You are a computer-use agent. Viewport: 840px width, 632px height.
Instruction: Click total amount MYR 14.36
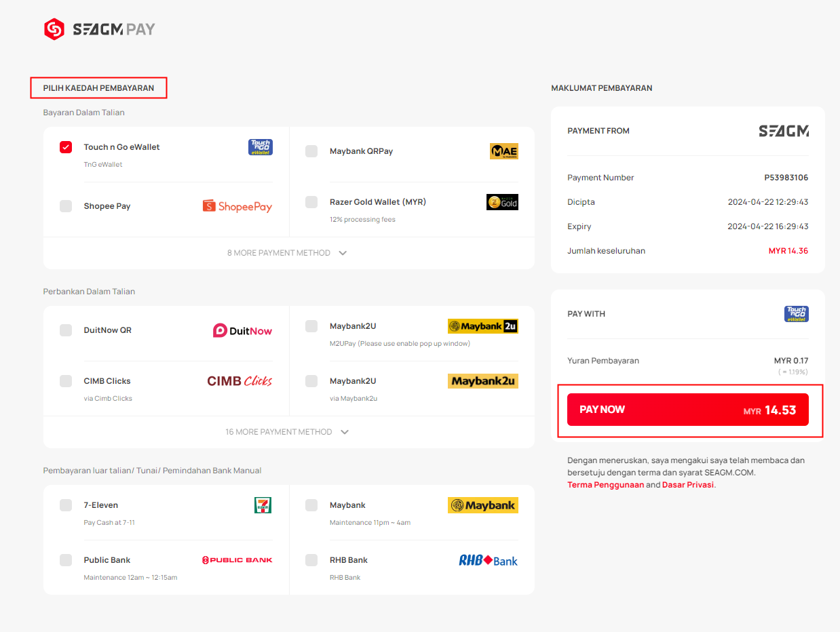(788, 251)
